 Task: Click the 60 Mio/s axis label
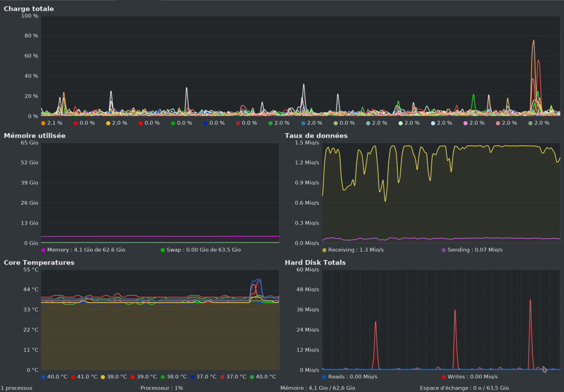coord(307,270)
